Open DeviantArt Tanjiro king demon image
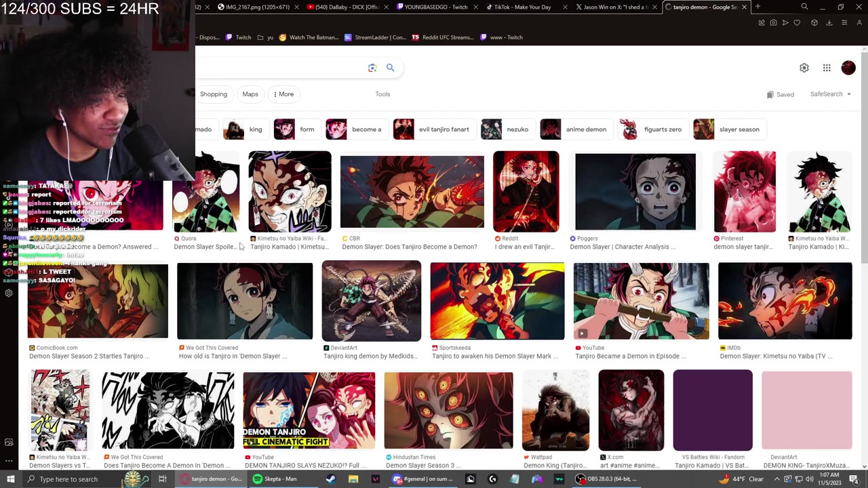This screenshot has width=868, height=488. [372, 301]
